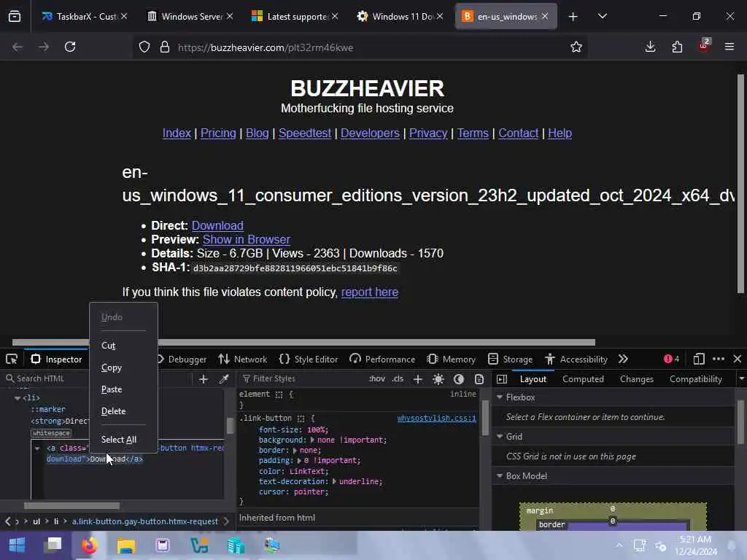Toggle the three-pane inspector sidebar
747x560 pixels.
(x=502, y=379)
